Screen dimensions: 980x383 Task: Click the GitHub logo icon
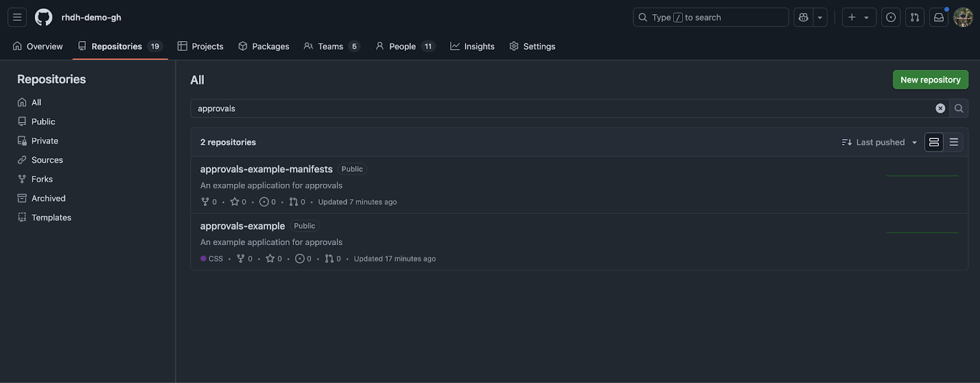pos(43,17)
